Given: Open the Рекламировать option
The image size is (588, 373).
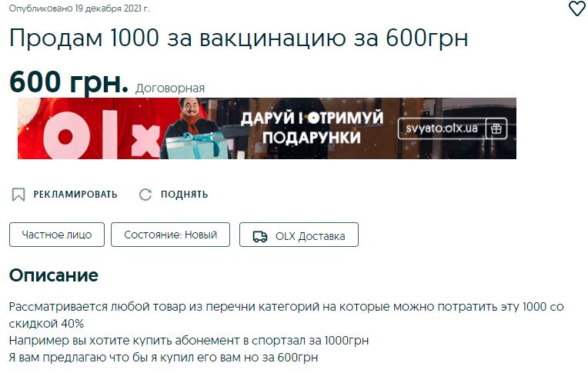Looking at the screenshot, I should point(75,194).
